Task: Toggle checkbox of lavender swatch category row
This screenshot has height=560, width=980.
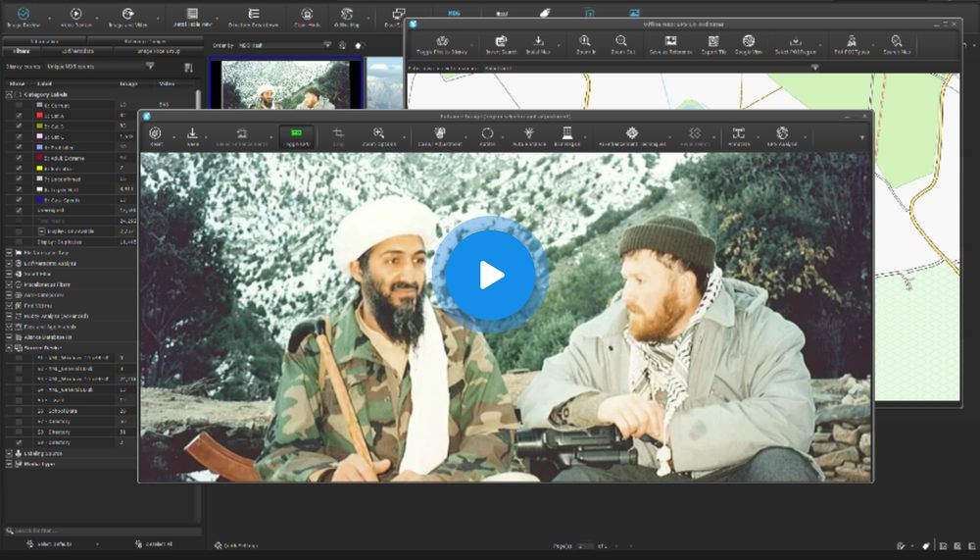Action: 19,148
